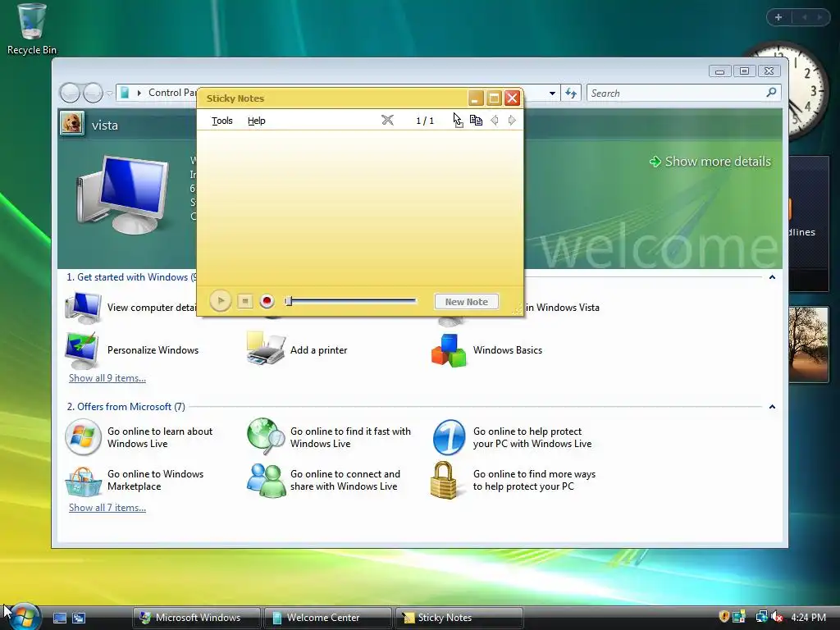Delete the current sticky note with X icon
The height and width of the screenshot is (630, 840).
click(387, 120)
